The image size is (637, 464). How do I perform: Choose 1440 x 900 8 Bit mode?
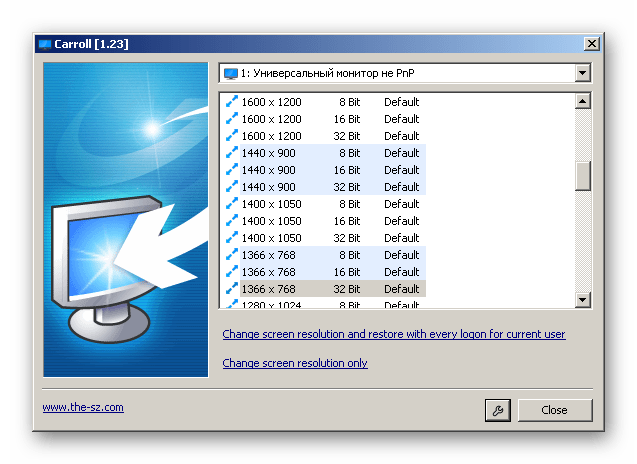pos(322,153)
